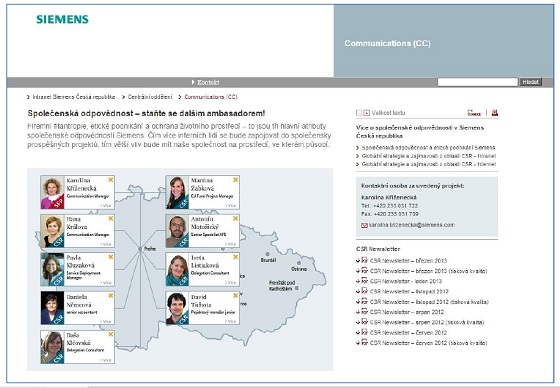The width and height of the screenshot is (560, 388).
Task: Click David Tichota's photo
Action: [178, 308]
